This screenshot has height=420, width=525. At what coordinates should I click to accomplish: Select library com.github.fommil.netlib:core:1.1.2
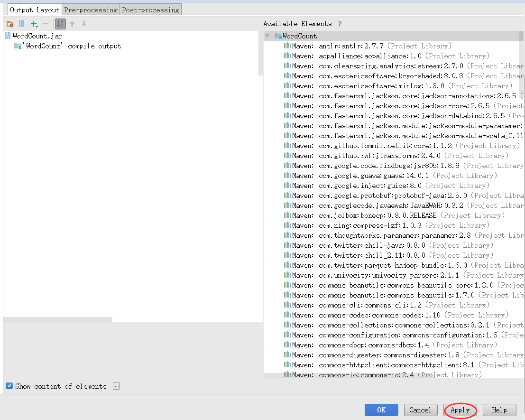pyautogui.click(x=402, y=146)
